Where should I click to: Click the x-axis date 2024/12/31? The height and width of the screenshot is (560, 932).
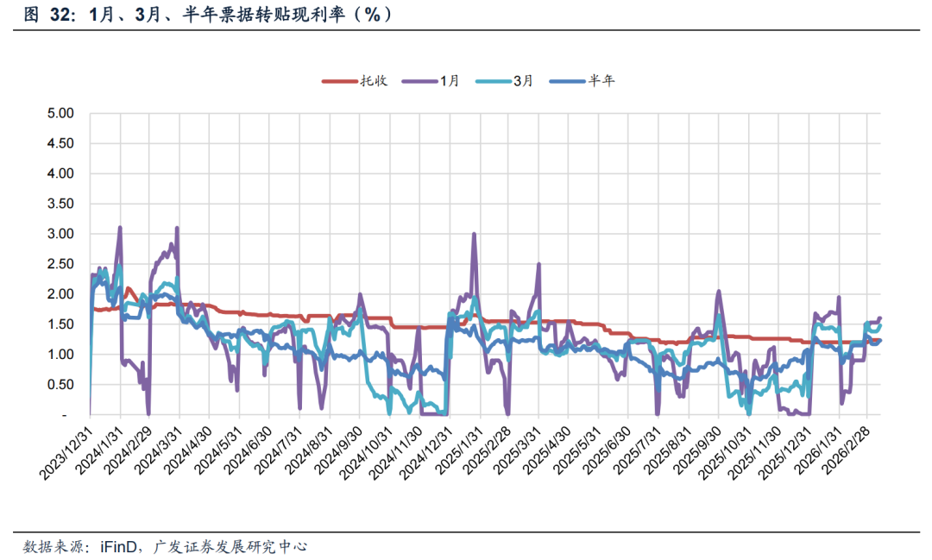(425, 453)
